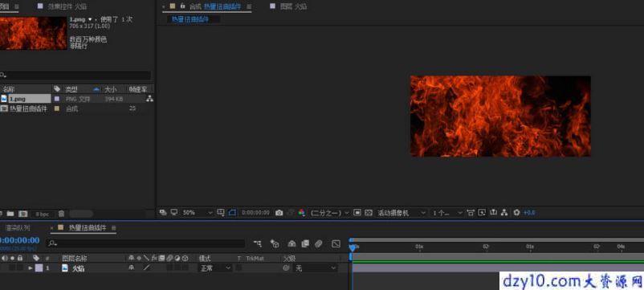The width and height of the screenshot is (644, 290).
Task: Click the label tag header icon in project panel
Action: click(x=57, y=88)
